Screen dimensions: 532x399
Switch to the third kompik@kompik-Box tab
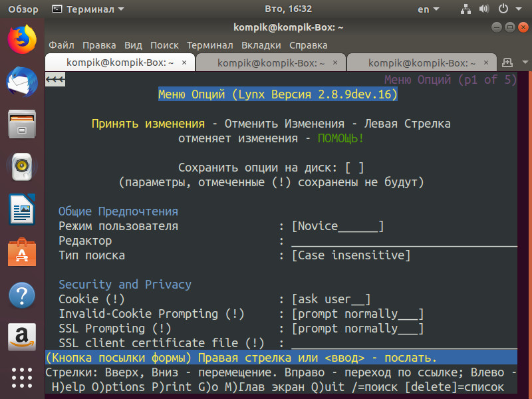point(422,63)
